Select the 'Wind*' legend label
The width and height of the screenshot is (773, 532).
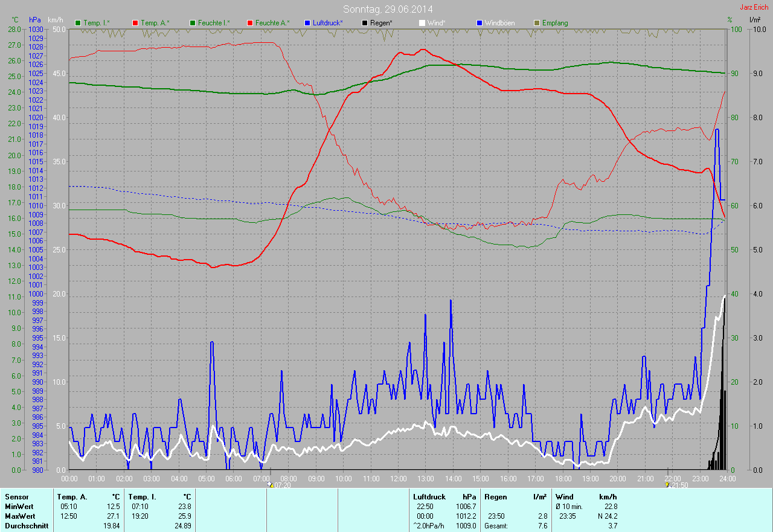pyautogui.click(x=437, y=23)
